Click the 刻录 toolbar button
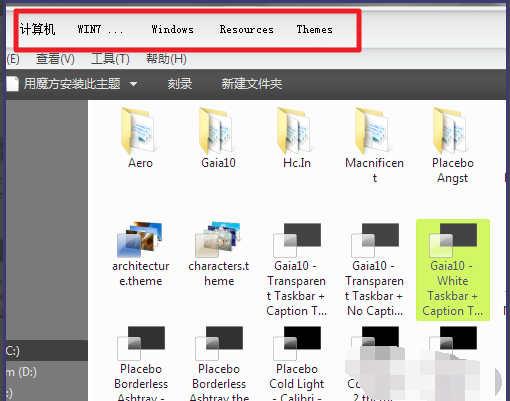510x401 pixels. coord(180,84)
